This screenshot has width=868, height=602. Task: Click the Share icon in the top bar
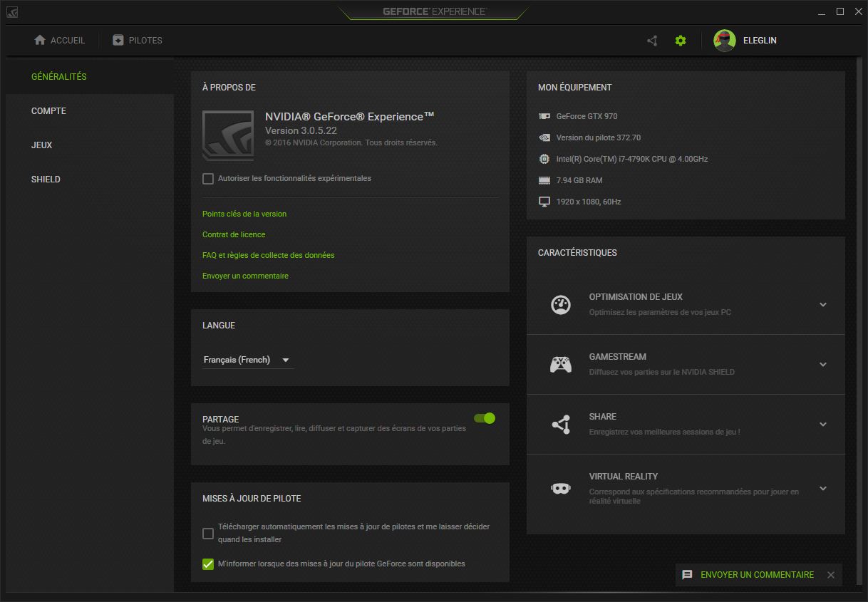651,40
